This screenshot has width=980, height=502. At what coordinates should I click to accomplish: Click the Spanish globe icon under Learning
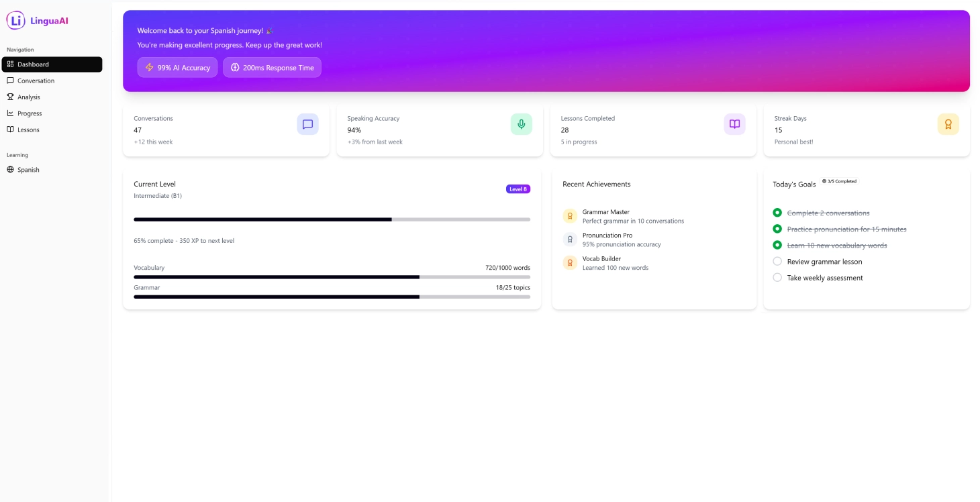tap(9, 170)
